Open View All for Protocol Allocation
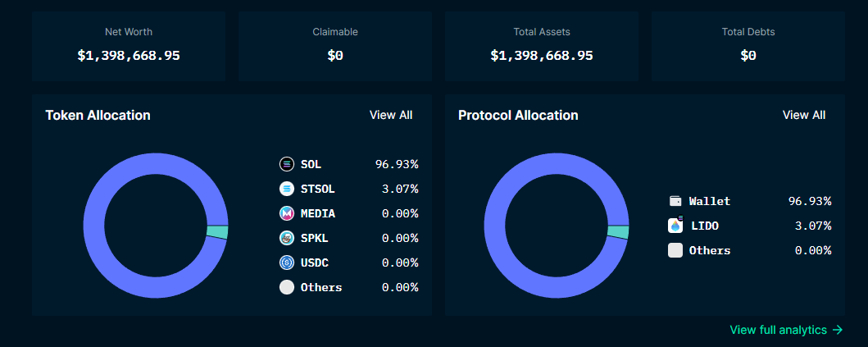The image size is (868, 347). 804,115
